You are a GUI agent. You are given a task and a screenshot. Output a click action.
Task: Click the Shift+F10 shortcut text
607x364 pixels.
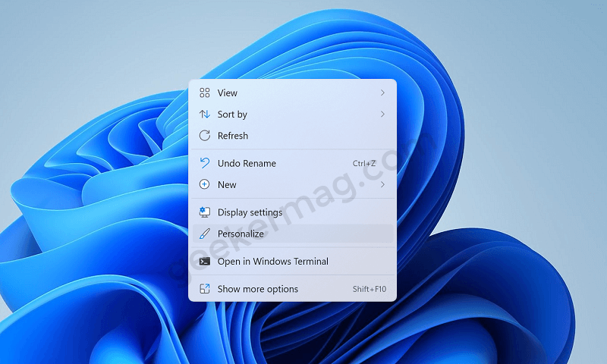(370, 289)
